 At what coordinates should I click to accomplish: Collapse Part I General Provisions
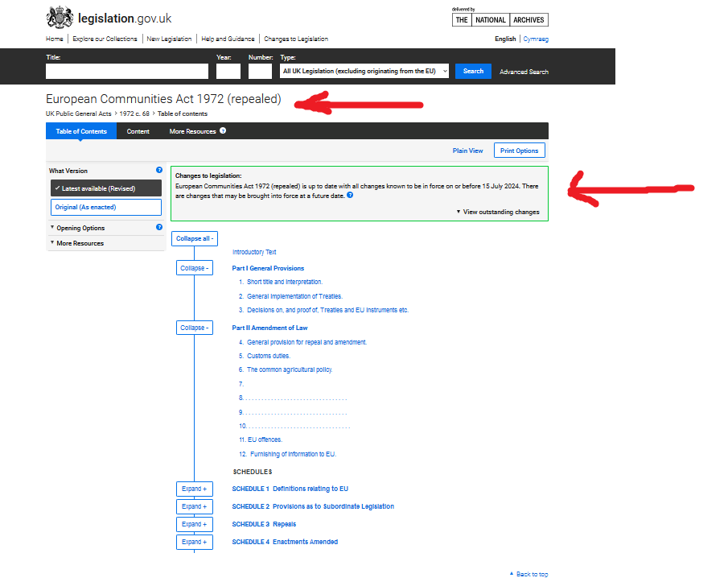pyautogui.click(x=195, y=268)
